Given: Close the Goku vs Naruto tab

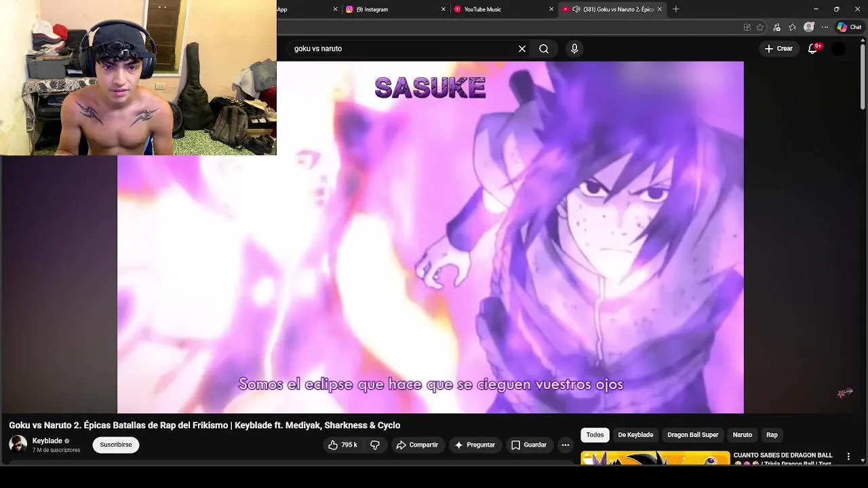Looking at the screenshot, I should (x=659, y=9).
